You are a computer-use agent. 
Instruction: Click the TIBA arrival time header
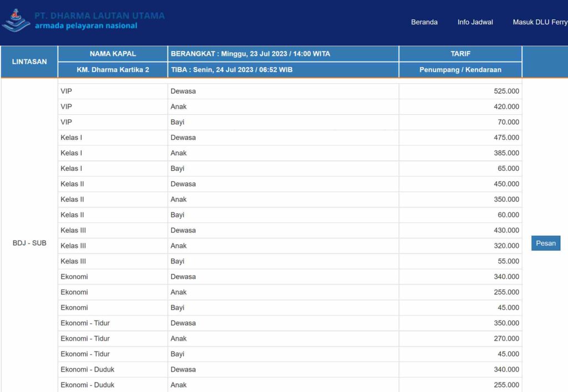point(231,70)
